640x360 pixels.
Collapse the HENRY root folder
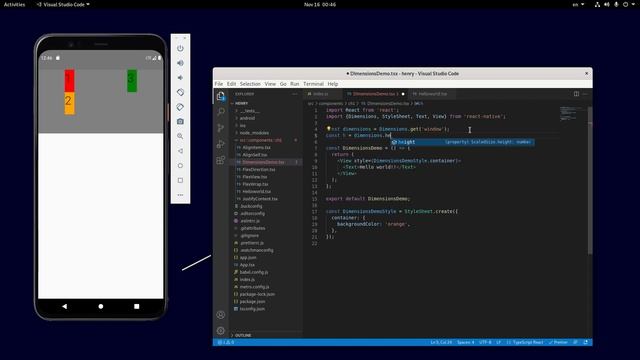(x=242, y=103)
